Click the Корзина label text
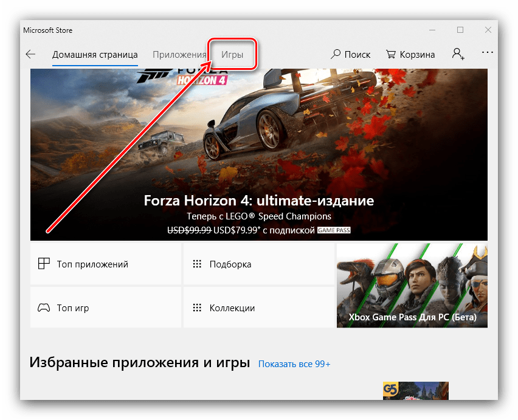518x420 pixels. tap(417, 54)
